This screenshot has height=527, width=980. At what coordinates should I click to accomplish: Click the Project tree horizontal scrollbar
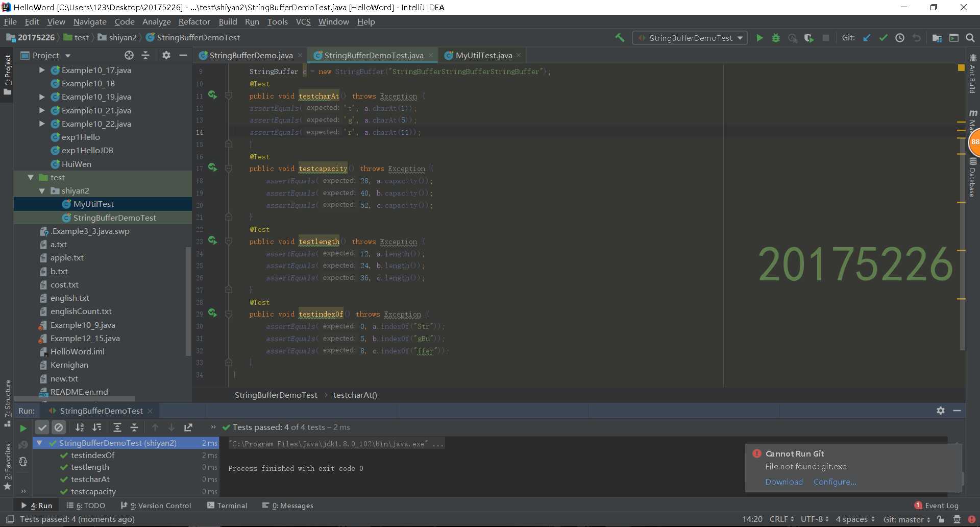pos(75,398)
